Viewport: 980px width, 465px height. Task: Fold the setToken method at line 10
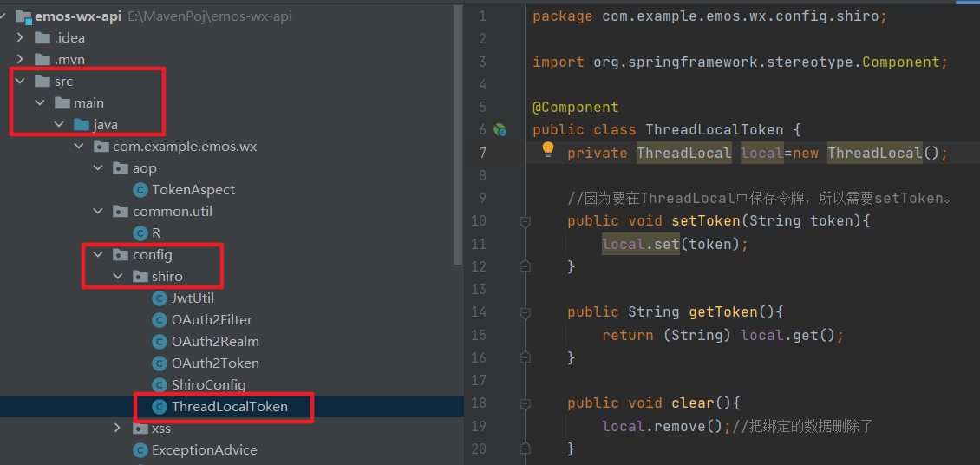(525, 221)
